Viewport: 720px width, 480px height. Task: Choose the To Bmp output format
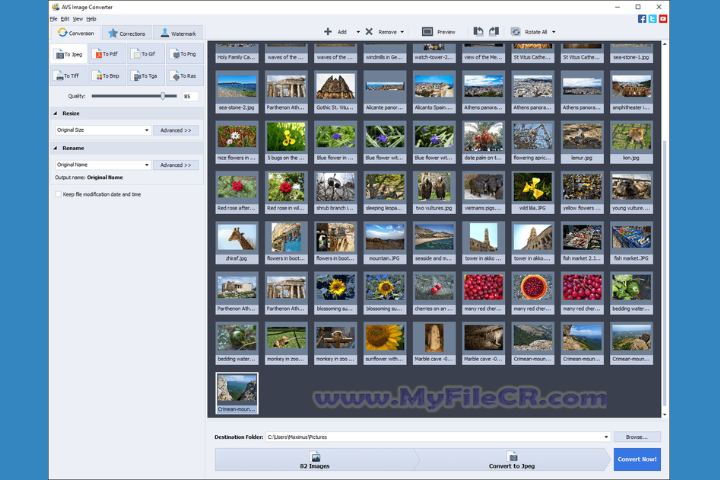107,76
